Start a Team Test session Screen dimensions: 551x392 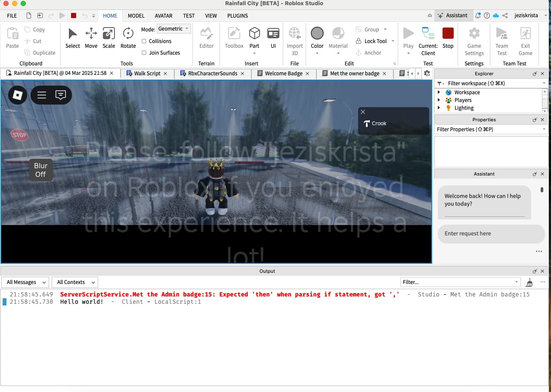coord(501,39)
